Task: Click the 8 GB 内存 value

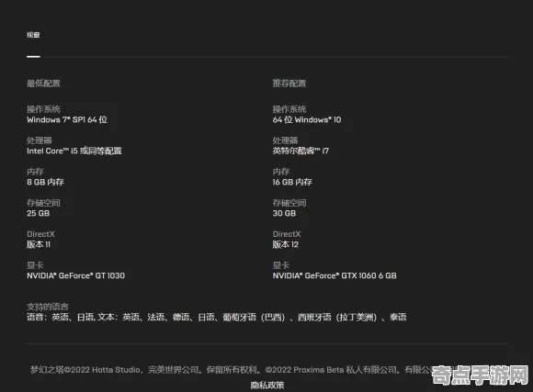Action: point(45,182)
